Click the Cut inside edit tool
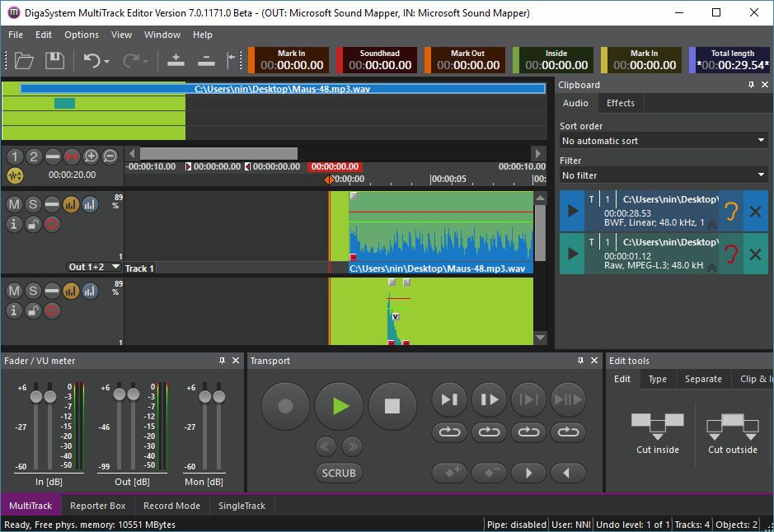 [657, 431]
